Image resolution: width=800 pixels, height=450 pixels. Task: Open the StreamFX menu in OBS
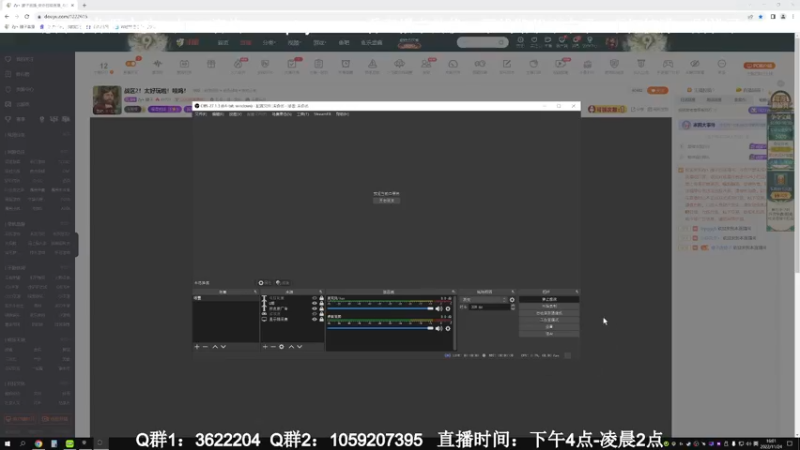322,114
